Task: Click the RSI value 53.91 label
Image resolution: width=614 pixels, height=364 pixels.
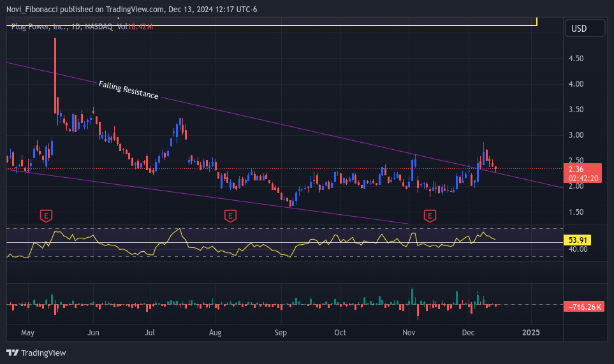Action: 577,240
